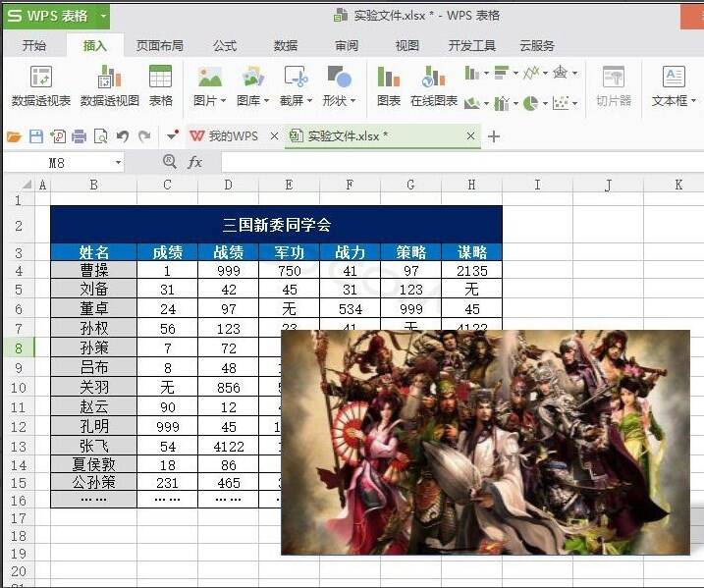
Task: Close the 实验文件.xlsx tab
Action: [x=470, y=136]
